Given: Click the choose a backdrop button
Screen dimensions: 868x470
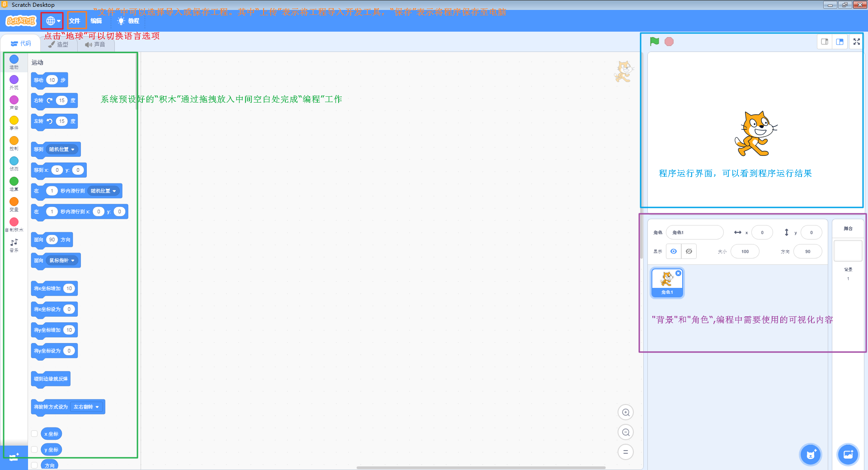Looking at the screenshot, I should [848, 455].
